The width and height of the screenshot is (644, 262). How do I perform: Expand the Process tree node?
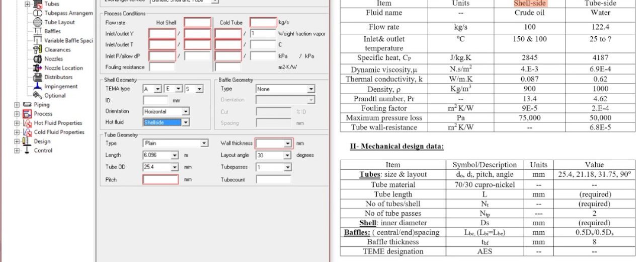coord(17,114)
